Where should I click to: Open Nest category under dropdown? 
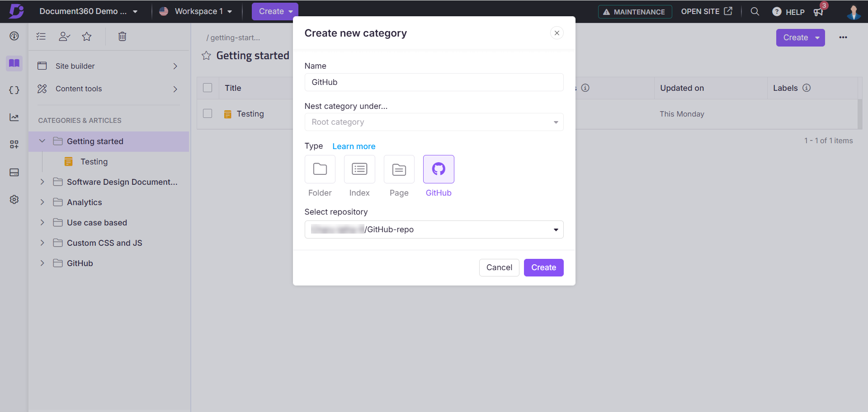point(434,122)
